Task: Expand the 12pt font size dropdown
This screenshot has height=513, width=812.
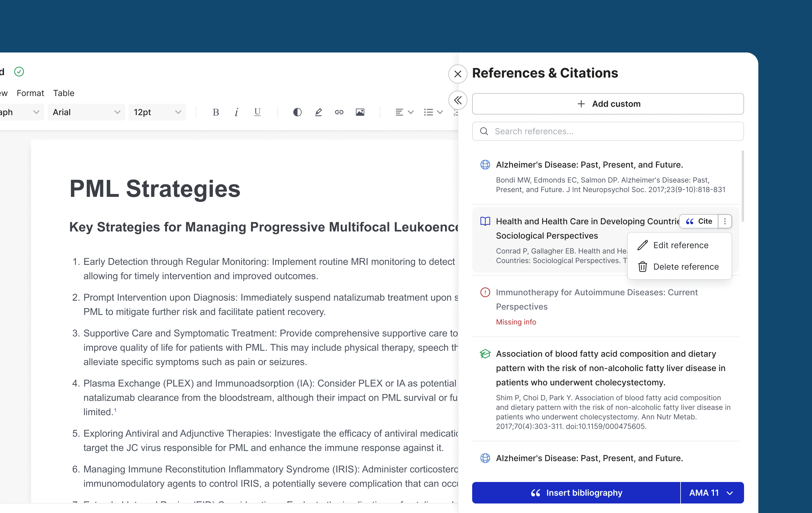Action: (x=157, y=112)
